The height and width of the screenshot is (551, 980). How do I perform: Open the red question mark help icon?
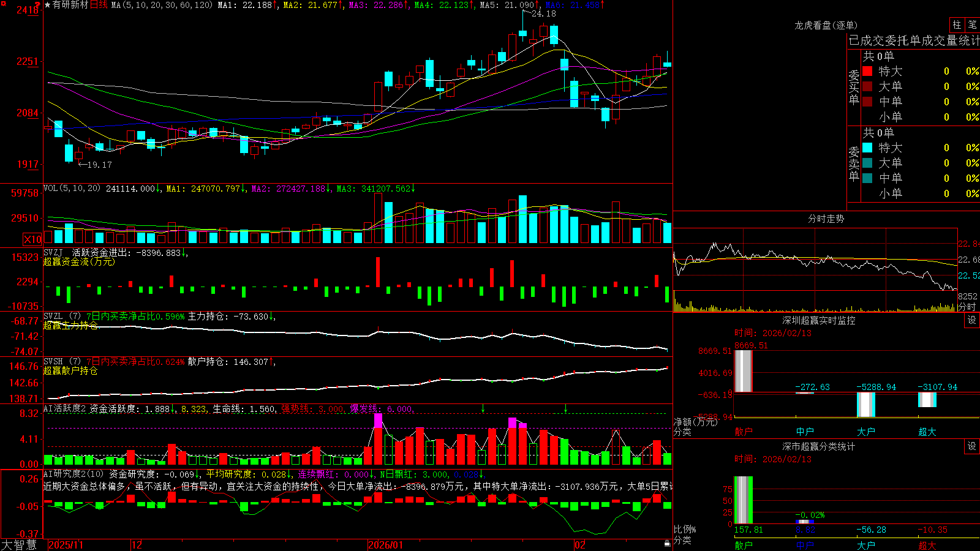(38, 5)
